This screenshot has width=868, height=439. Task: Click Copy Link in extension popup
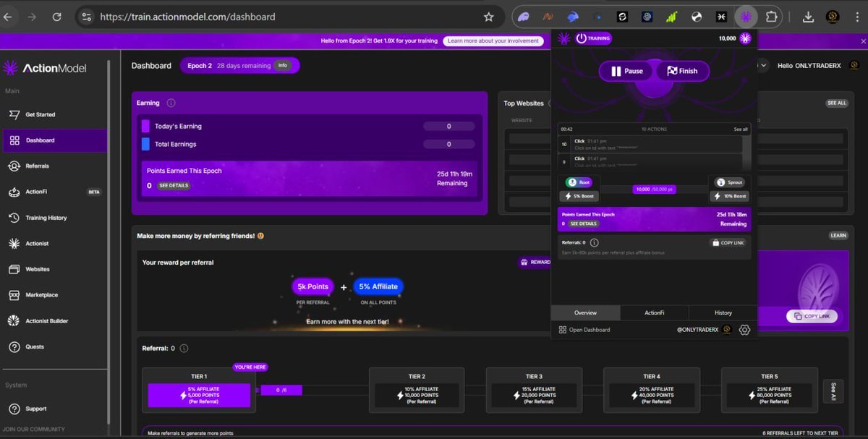coord(728,243)
